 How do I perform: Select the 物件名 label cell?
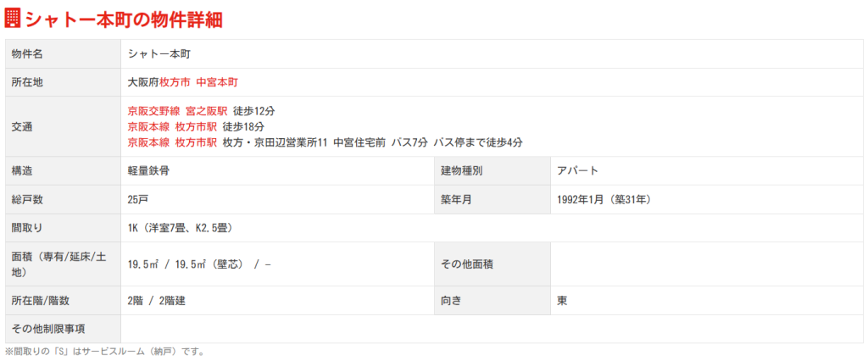[27, 53]
